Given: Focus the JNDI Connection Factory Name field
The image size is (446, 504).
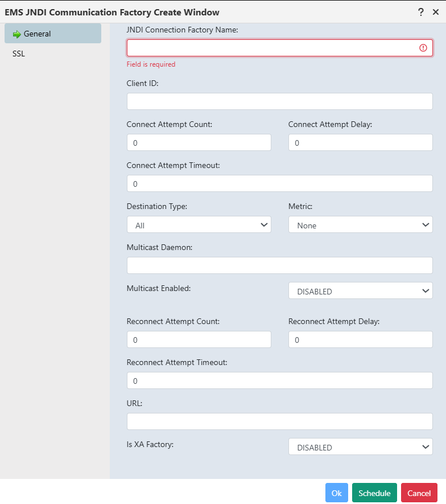Looking at the screenshot, I should click(280, 48).
